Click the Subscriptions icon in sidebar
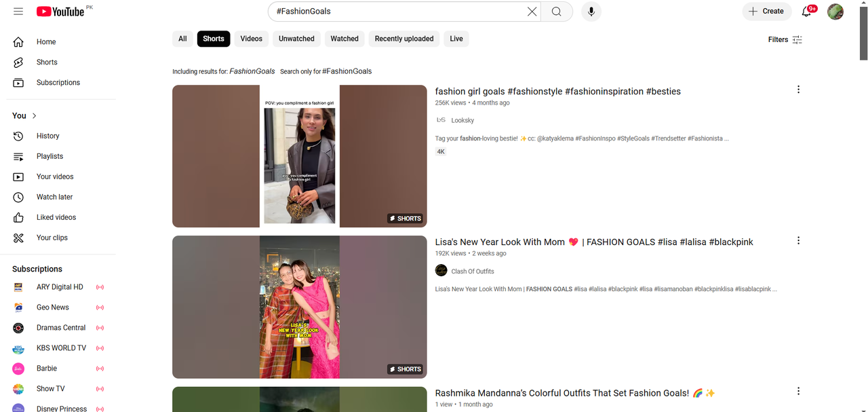The image size is (868, 412). 19,83
